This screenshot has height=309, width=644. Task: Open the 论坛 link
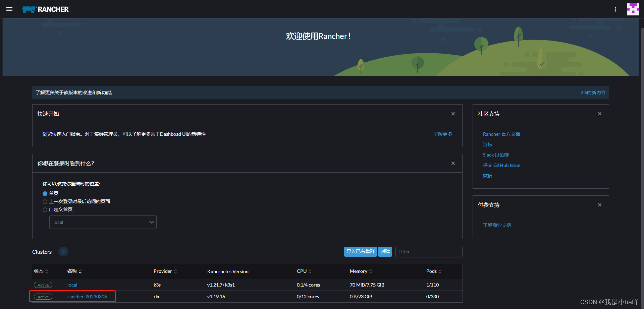click(x=488, y=144)
